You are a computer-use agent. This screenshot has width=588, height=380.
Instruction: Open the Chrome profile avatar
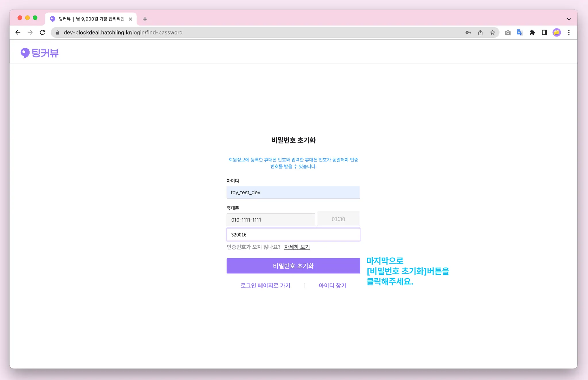tap(556, 32)
